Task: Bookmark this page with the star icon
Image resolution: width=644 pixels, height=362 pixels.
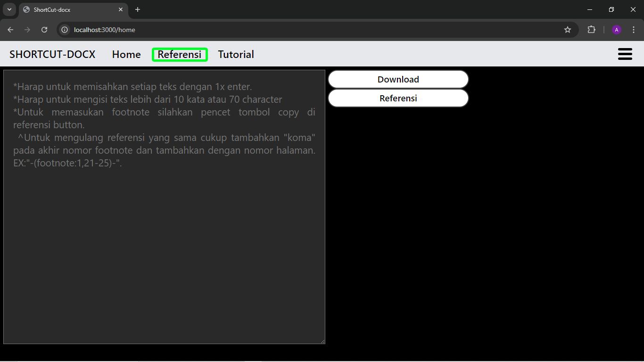Action: [568, 30]
